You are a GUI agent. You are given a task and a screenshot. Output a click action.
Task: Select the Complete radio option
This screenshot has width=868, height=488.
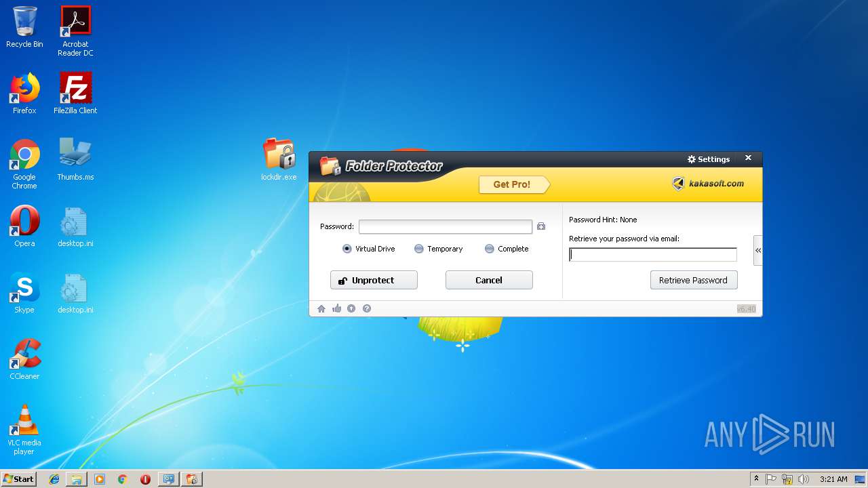(x=507, y=249)
